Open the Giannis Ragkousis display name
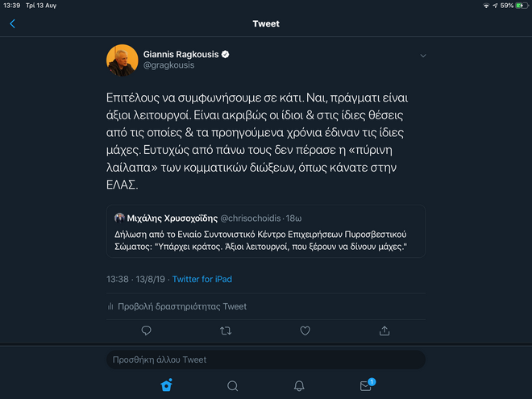This screenshot has width=532, height=399. (181, 54)
